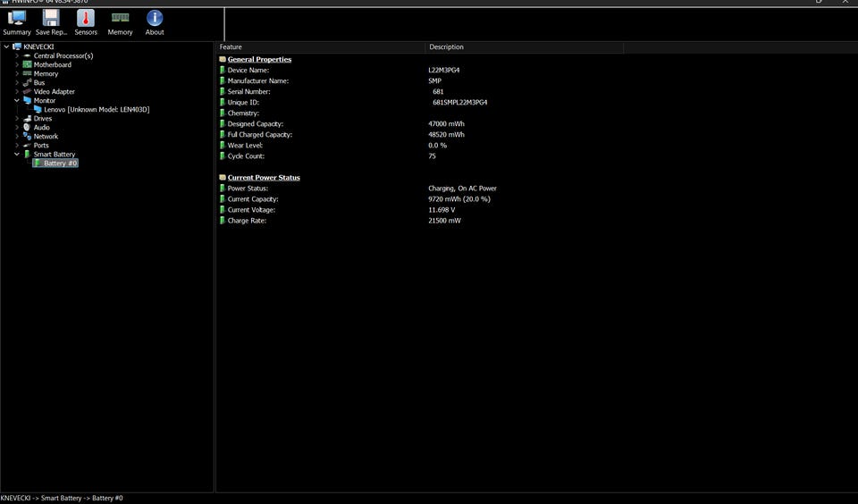This screenshot has height=504, width=858.
Task: Select the Serial Number row
Action: [x=249, y=91]
